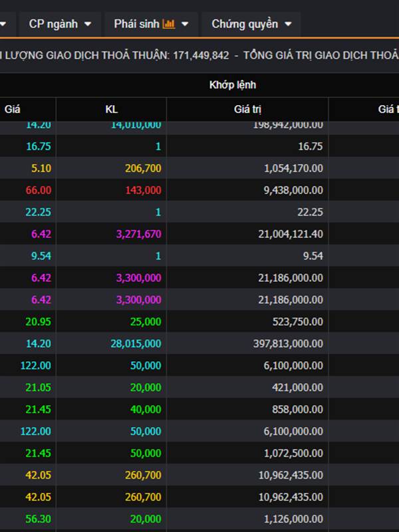399x532 pixels.
Task: Select volume 20,000 in the 56.30 row
Action: (146, 519)
